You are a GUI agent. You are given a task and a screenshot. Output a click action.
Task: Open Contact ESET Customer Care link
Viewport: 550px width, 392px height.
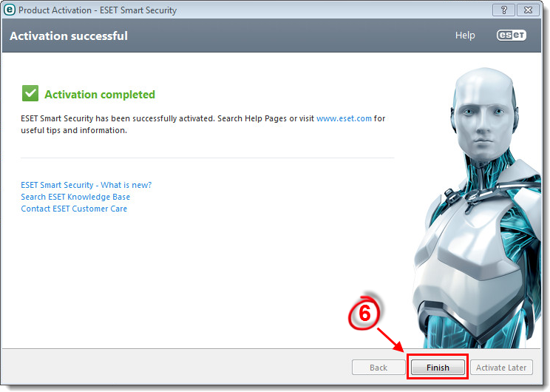coord(74,209)
